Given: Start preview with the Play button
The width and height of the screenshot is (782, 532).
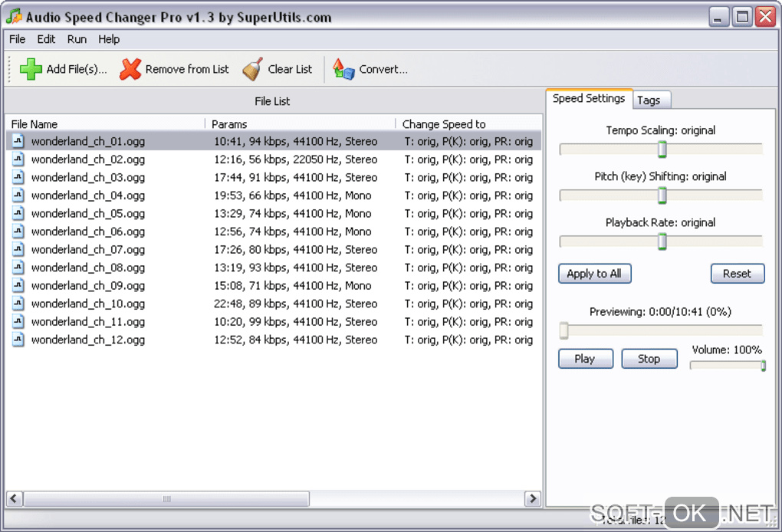Looking at the screenshot, I should [586, 359].
